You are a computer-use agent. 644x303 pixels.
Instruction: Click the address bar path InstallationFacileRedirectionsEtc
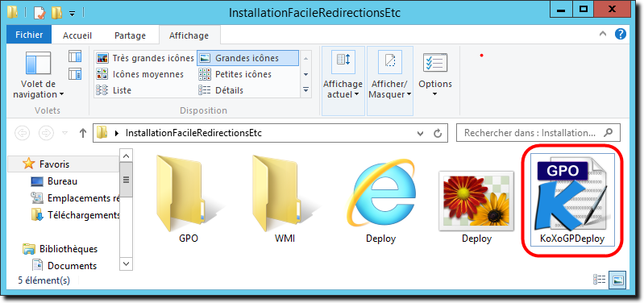click(193, 133)
